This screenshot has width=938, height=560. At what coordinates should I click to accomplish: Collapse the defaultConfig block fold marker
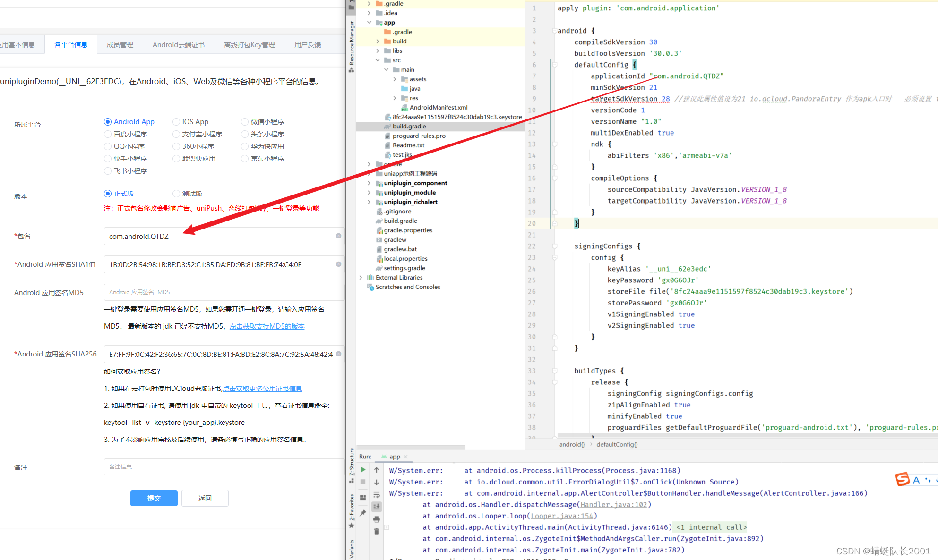[555, 65]
